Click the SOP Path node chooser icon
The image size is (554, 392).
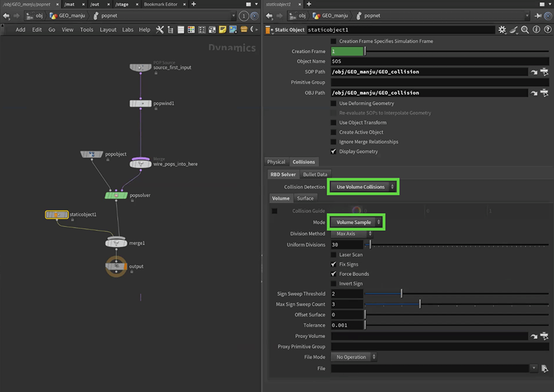pos(544,72)
